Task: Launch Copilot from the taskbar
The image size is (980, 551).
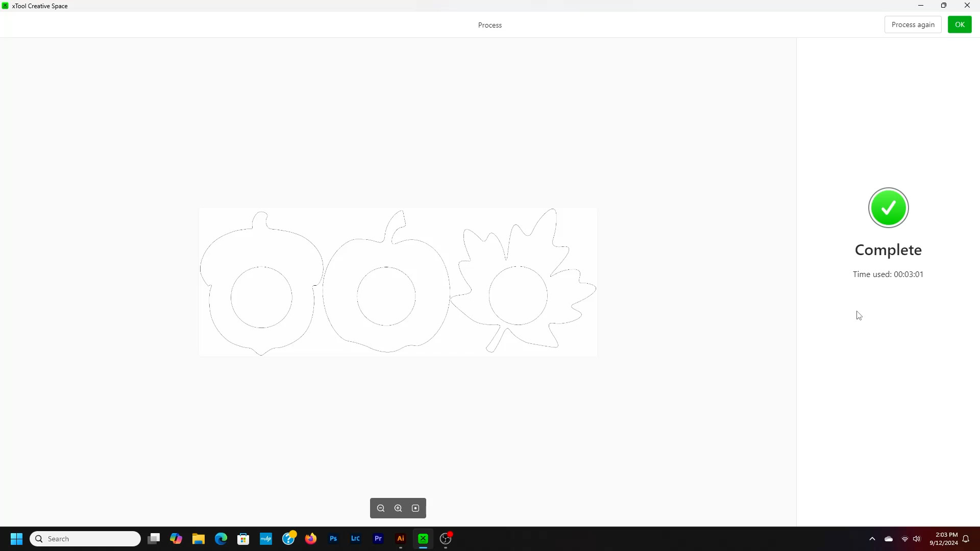Action: 176,539
